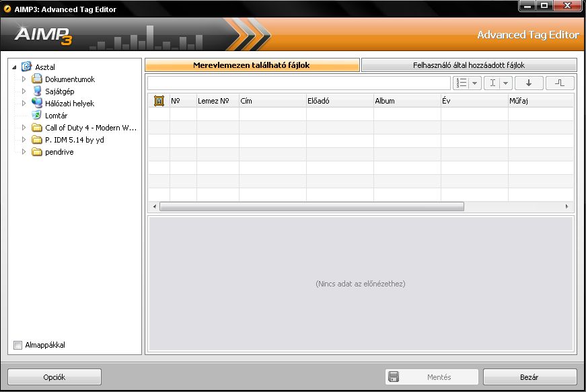586x392 pixels.
Task: Enable the Almappákkal checkbox
Action: point(18,346)
